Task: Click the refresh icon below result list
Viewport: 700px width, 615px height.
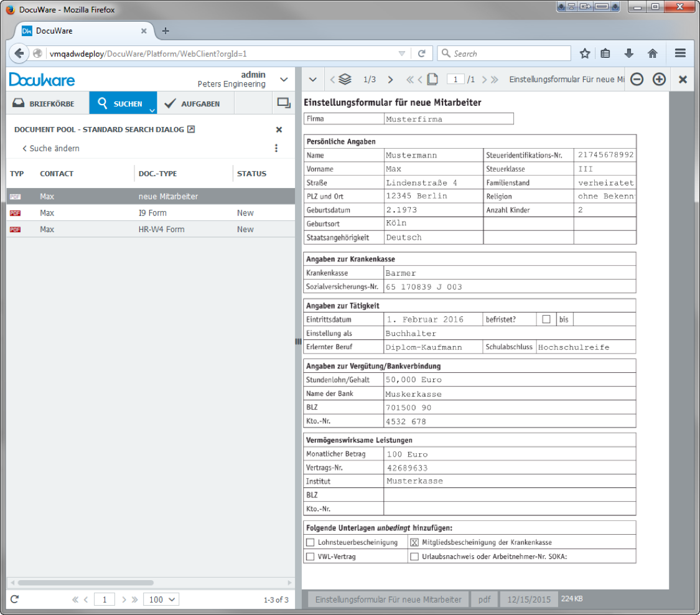Action: pos(15,599)
